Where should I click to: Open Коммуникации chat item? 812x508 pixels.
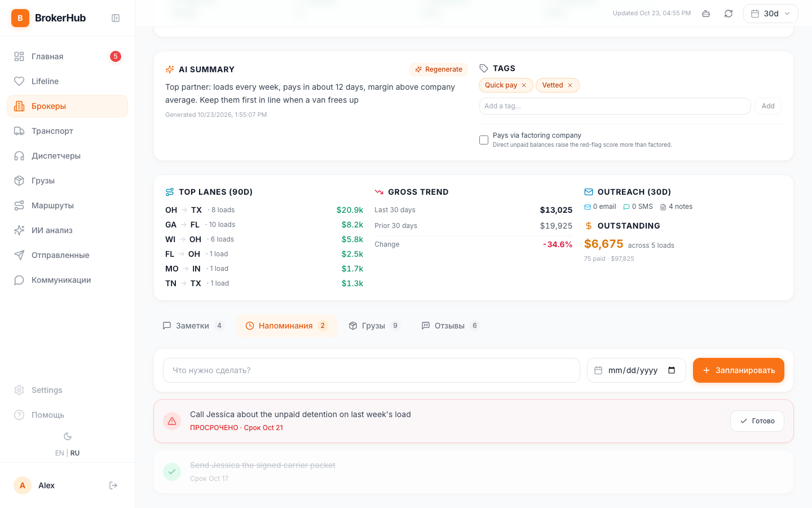[67, 280]
